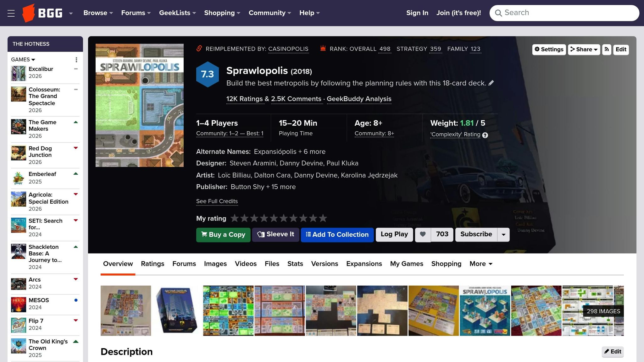This screenshot has width=644, height=362.
Task: Open the Shopping dropdown in top bar
Action: click(x=222, y=13)
